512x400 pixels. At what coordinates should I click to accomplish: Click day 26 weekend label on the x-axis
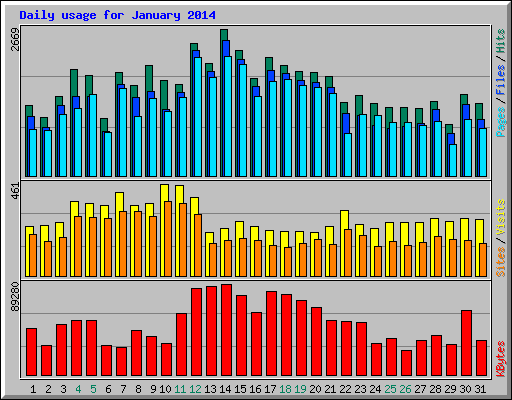(405, 389)
